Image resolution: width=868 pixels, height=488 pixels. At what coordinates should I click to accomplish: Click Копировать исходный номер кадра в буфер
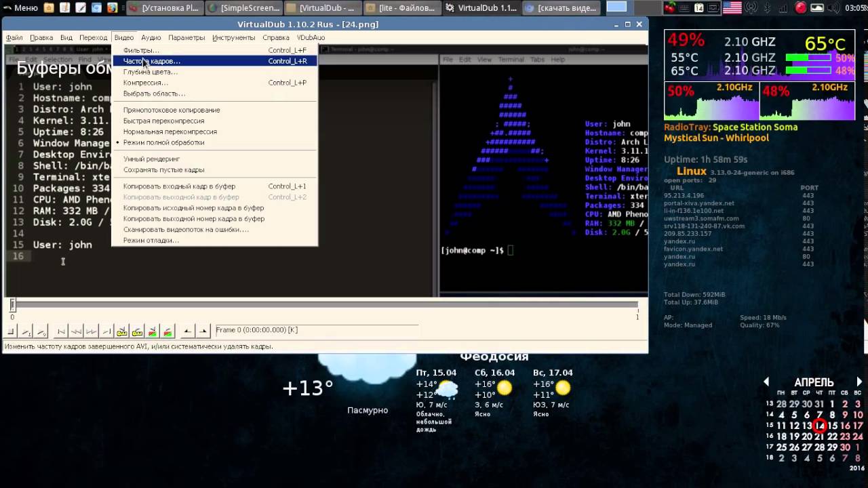click(214, 207)
